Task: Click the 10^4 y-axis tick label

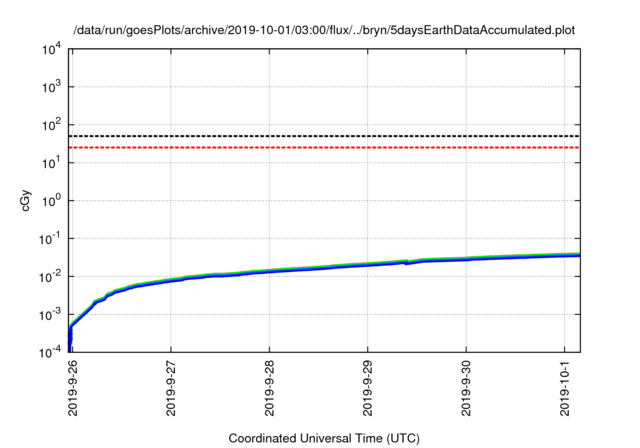Action: [x=52, y=50]
